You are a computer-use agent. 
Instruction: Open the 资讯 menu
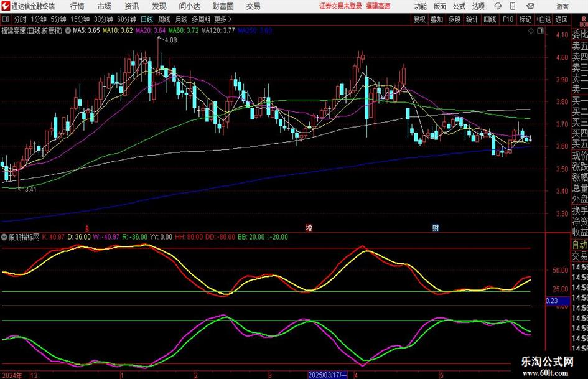coord(132,6)
